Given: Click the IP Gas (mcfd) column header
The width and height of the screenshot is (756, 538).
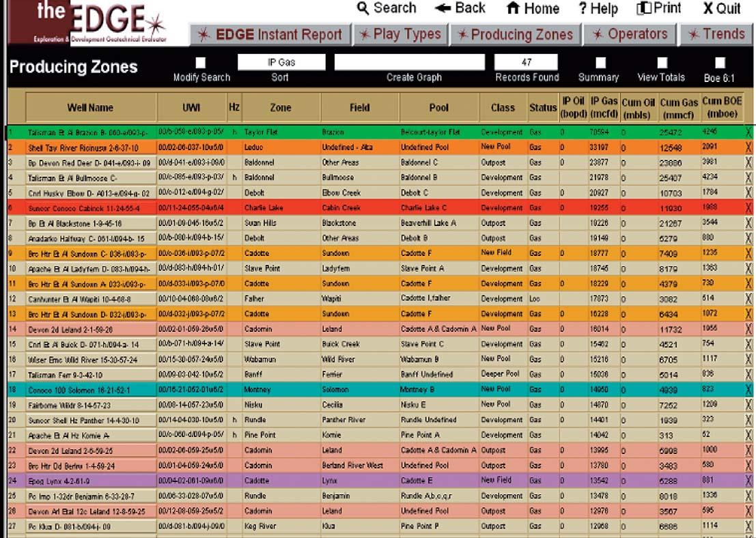Looking at the screenshot, I should (604, 107).
